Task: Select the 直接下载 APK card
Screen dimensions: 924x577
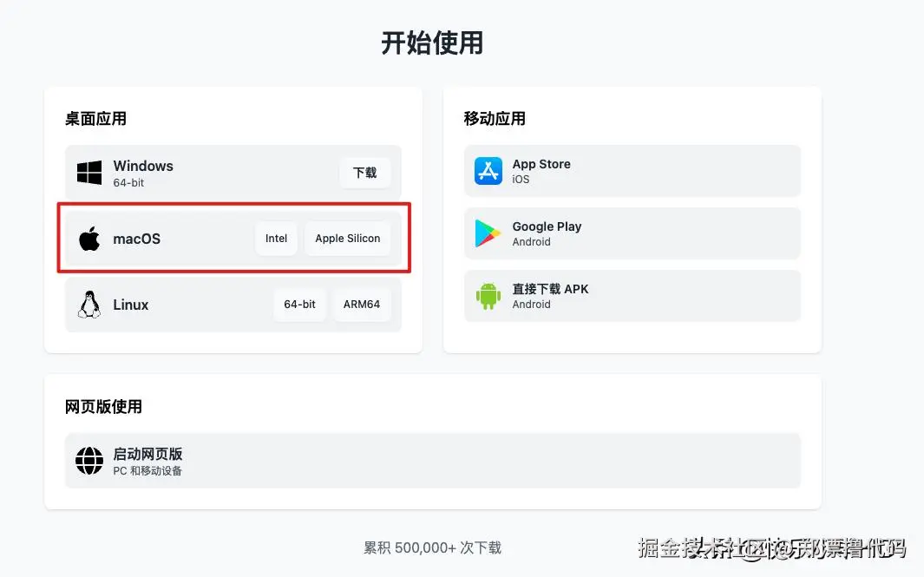Action: click(632, 296)
